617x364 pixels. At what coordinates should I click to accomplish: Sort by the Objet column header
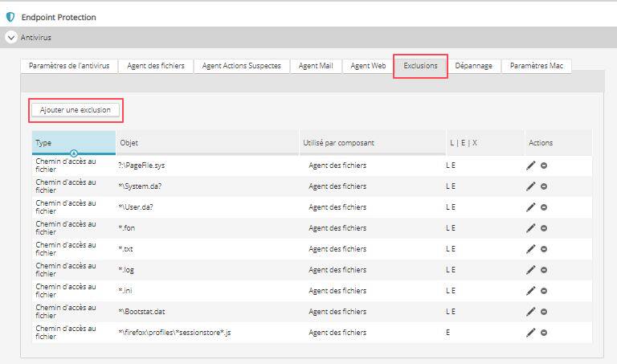pyautogui.click(x=207, y=142)
